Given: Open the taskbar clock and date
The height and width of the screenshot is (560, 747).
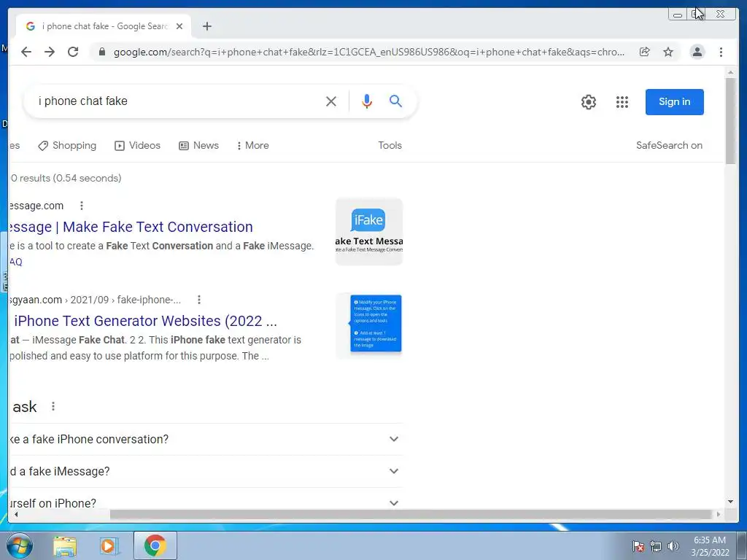Looking at the screenshot, I should (710, 546).
